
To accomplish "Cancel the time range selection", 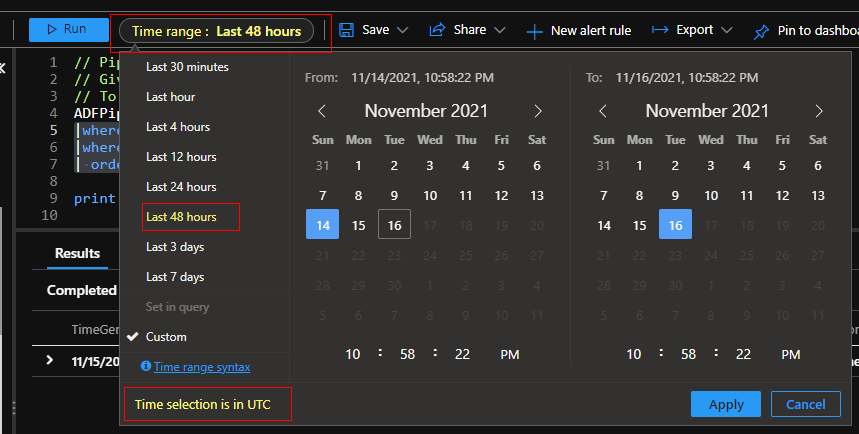I will click(806, 404).
